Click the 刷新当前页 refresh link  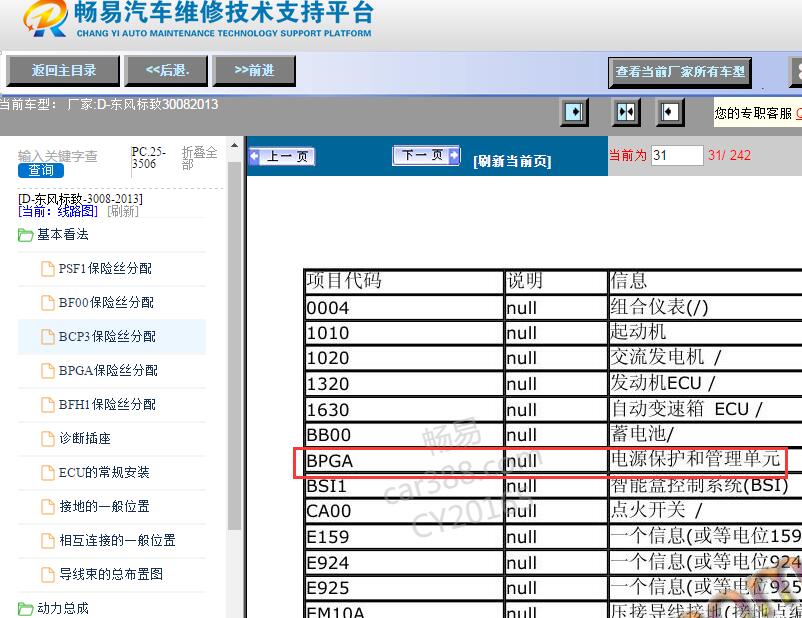coord(513,161)
